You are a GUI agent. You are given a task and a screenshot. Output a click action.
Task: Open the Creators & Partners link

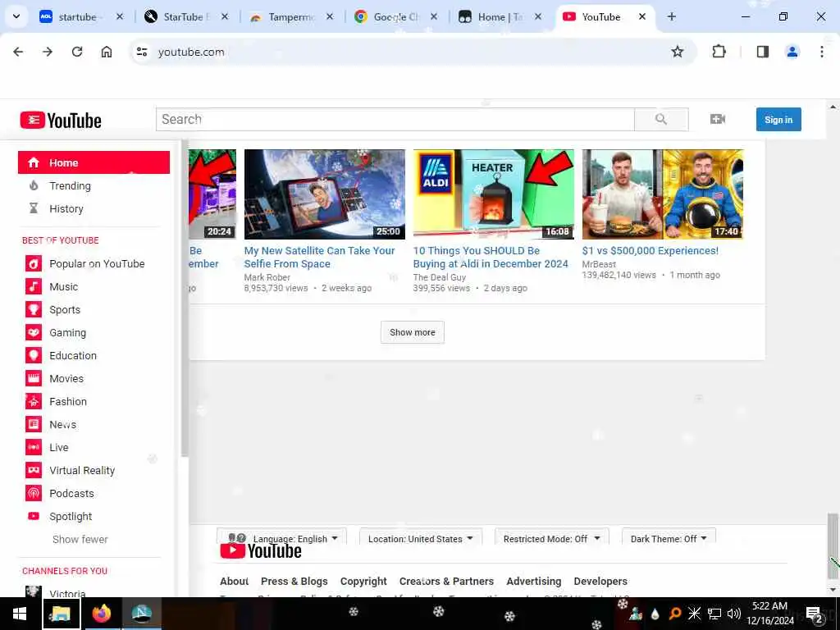pyautogui.click(x=446, y=582)
